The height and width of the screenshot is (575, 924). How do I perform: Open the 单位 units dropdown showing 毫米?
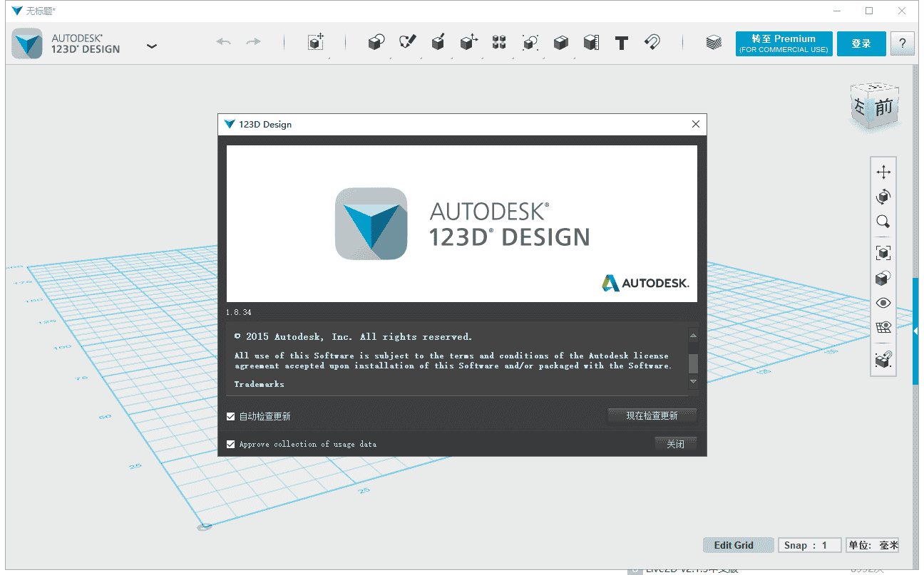click(872, 544)
